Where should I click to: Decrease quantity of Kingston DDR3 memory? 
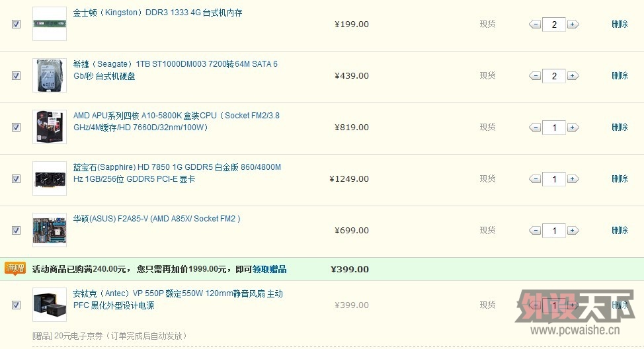[535, 24]
